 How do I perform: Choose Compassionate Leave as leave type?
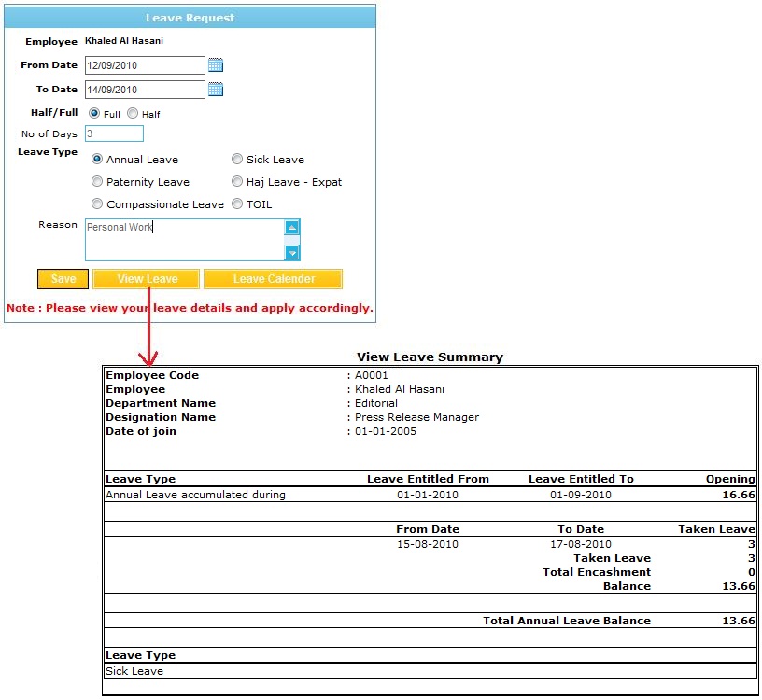pos(97,203)
